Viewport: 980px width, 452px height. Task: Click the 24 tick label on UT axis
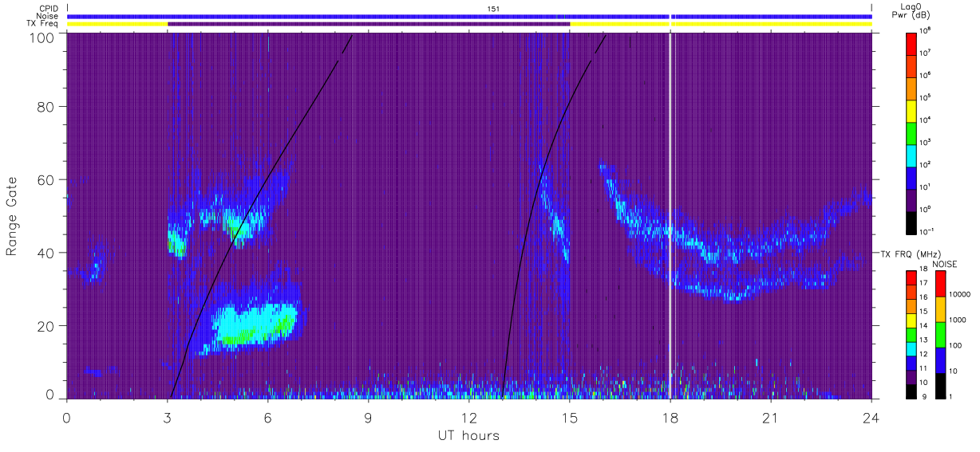tap(871, 418)
